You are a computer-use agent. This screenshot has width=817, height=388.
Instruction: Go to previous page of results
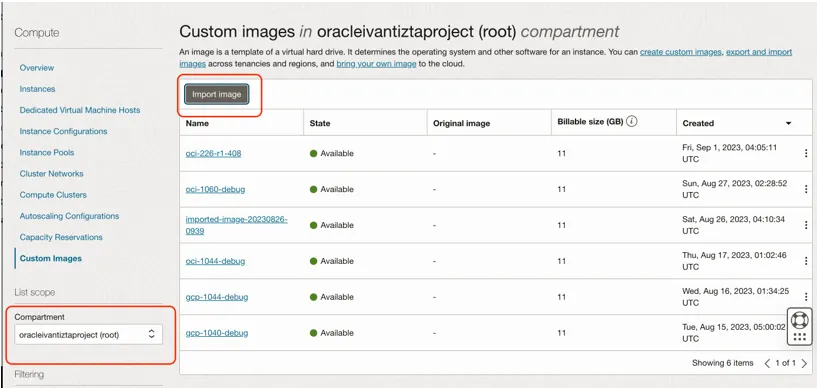(767, 363)
